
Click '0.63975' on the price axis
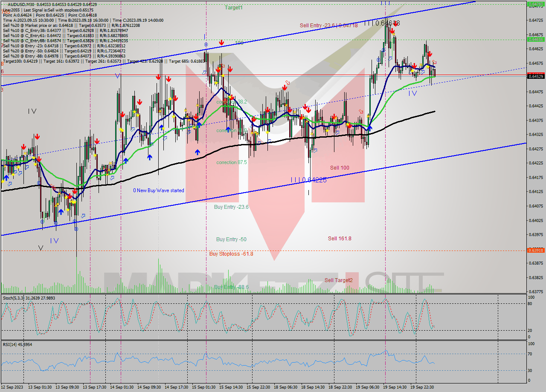coord(536,235)
